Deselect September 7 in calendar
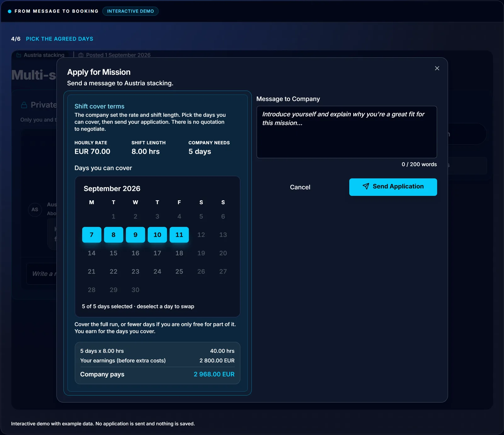This screenshot has width=504, height=435. (x=92, y=235)
